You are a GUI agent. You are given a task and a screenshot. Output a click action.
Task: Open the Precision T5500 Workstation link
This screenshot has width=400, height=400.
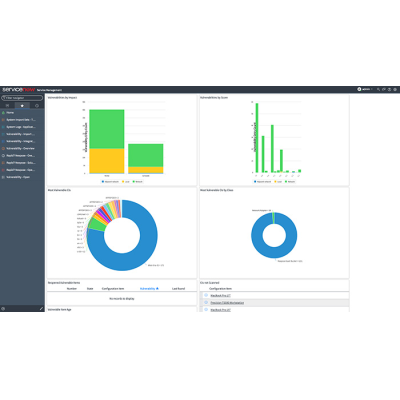227,303
